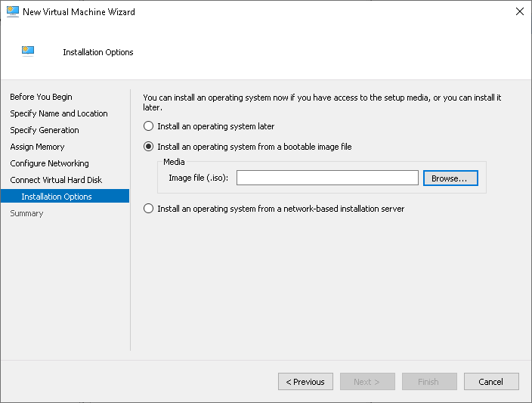The width and height of the screenshot is (532, 403).
Task: Select install from a network-based installation server
Action: [x=149, y=209]
